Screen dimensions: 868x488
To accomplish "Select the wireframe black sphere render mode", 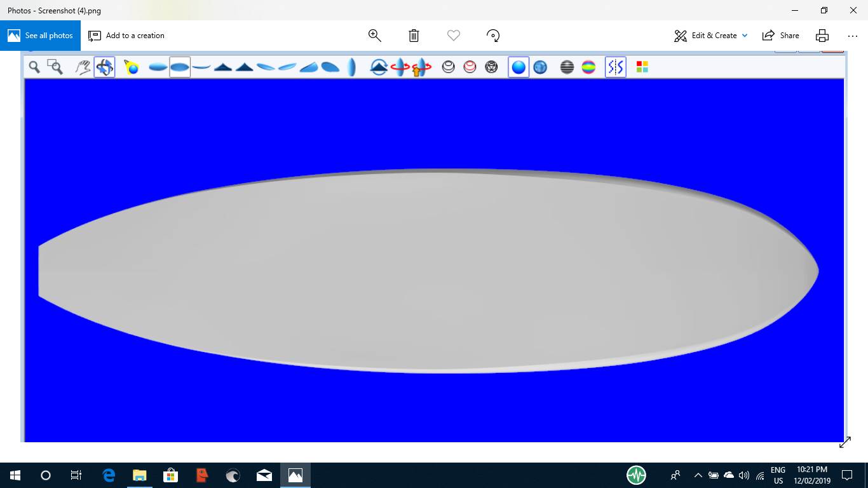I will [449, 67].
